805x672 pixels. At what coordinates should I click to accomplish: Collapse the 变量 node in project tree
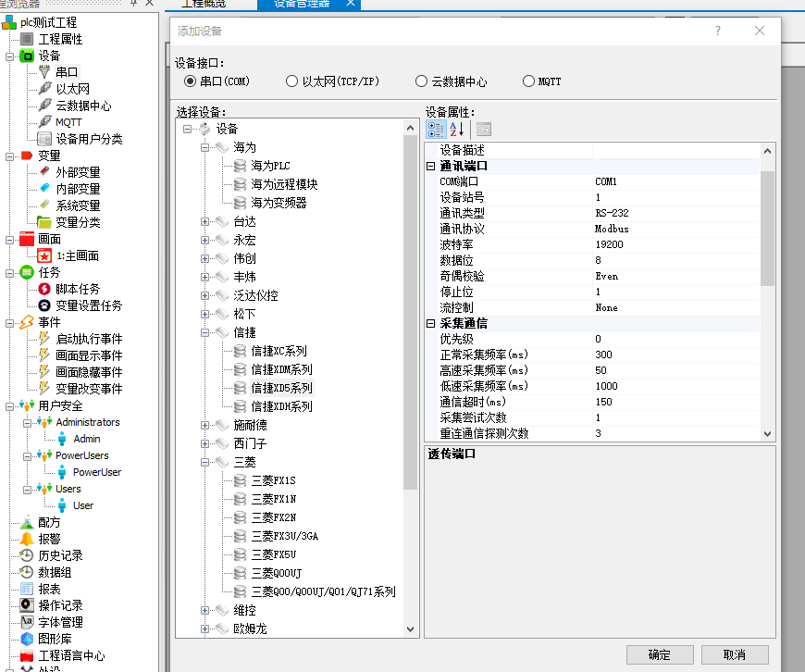click(x=9, y=156)
